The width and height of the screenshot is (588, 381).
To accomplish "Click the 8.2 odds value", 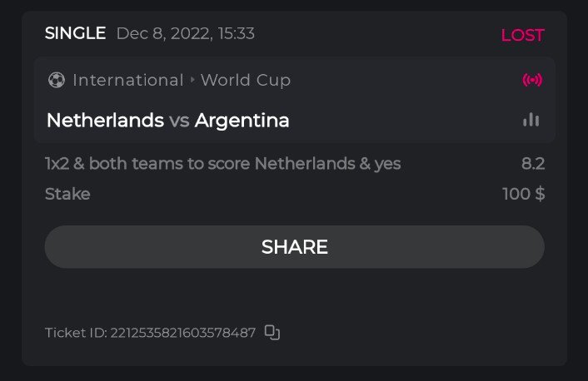I will pos(533,164).
